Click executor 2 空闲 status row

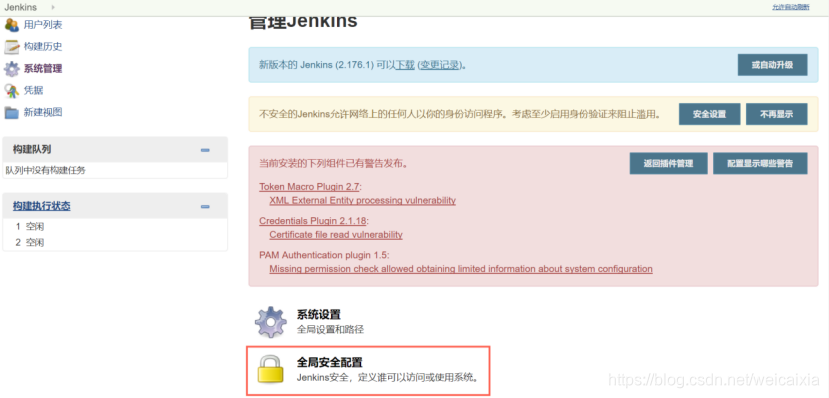click(115, 243)
